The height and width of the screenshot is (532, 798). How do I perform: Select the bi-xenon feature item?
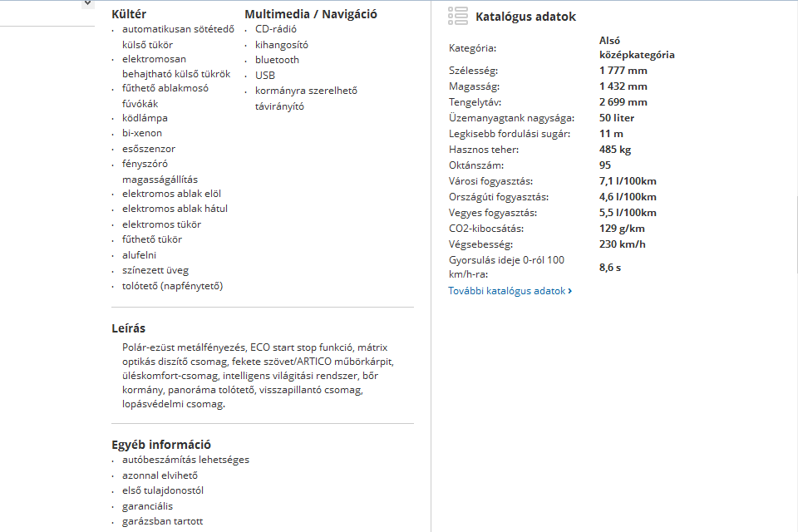(x=142, y=133)
